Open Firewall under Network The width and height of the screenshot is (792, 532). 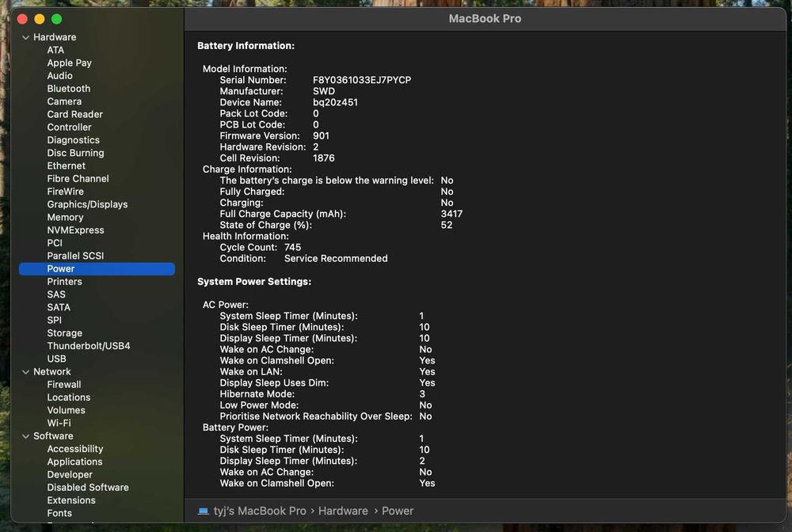(x=63, y=385)
